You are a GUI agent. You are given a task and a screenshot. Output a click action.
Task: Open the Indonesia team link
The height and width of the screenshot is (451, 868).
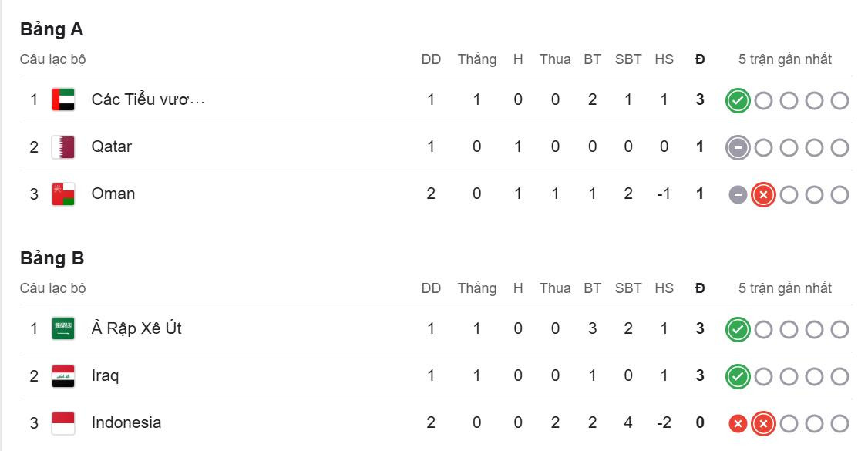tap(126, 422)
